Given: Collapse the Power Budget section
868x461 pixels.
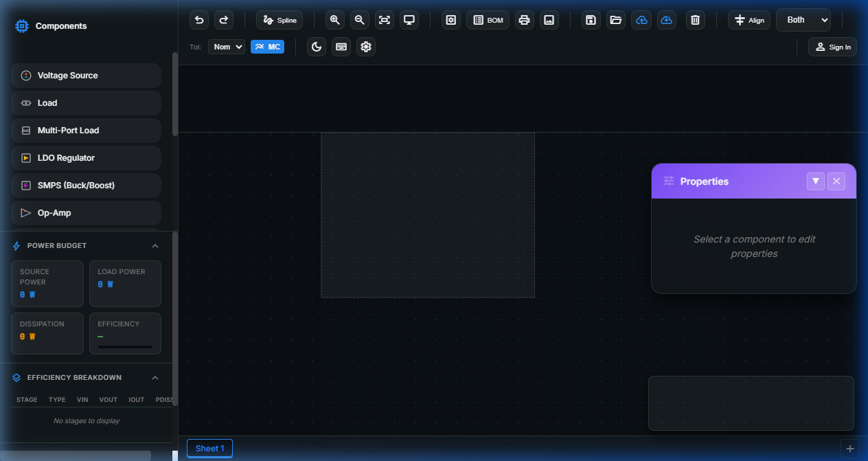Looking at the screenshot, I should [x=155, y=245].
